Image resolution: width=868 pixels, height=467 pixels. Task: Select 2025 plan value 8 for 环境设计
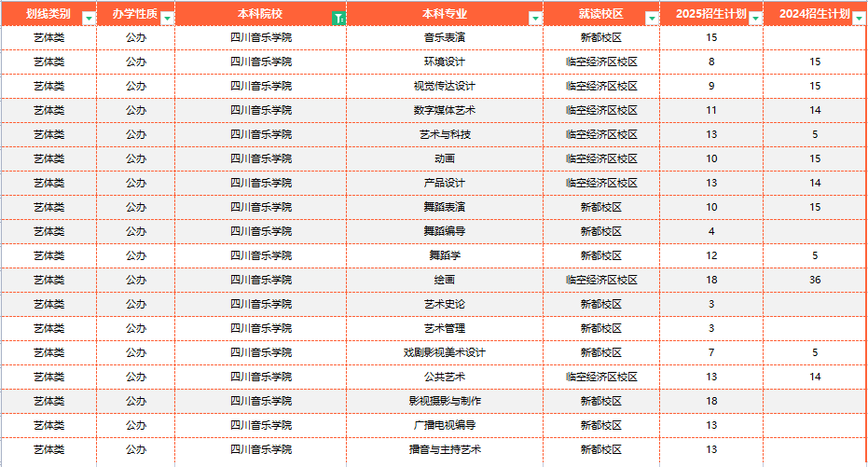(x=711, y=62)
